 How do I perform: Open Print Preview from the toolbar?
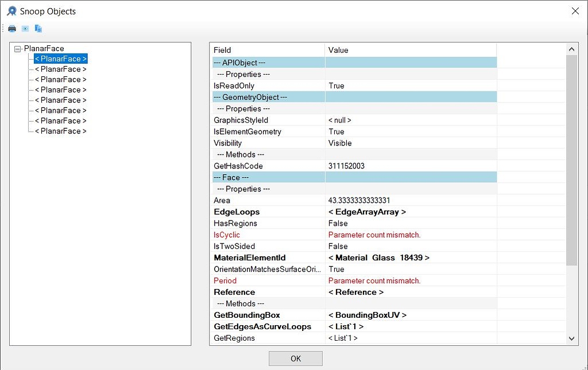coord(24,28)
